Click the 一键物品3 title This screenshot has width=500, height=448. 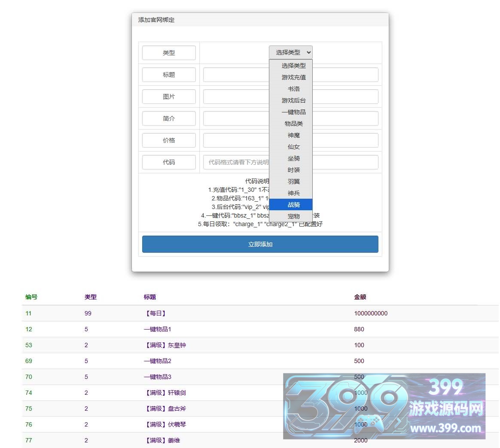[158, 377]
